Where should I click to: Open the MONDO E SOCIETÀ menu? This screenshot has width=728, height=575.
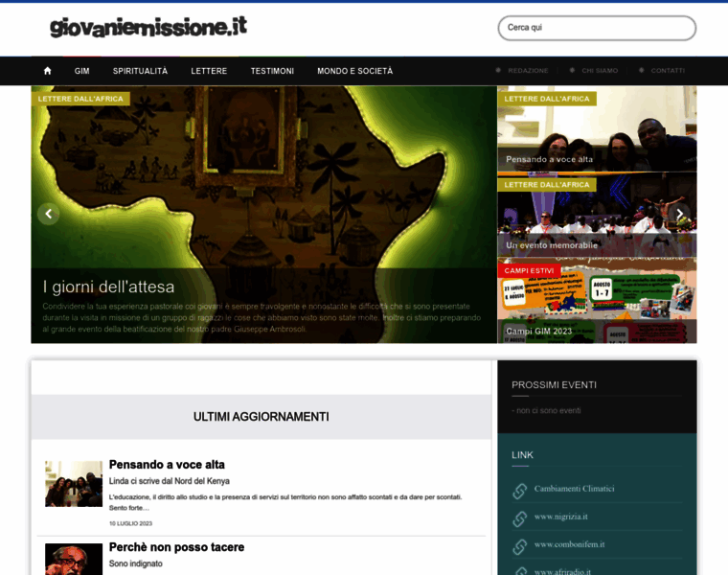354,71
